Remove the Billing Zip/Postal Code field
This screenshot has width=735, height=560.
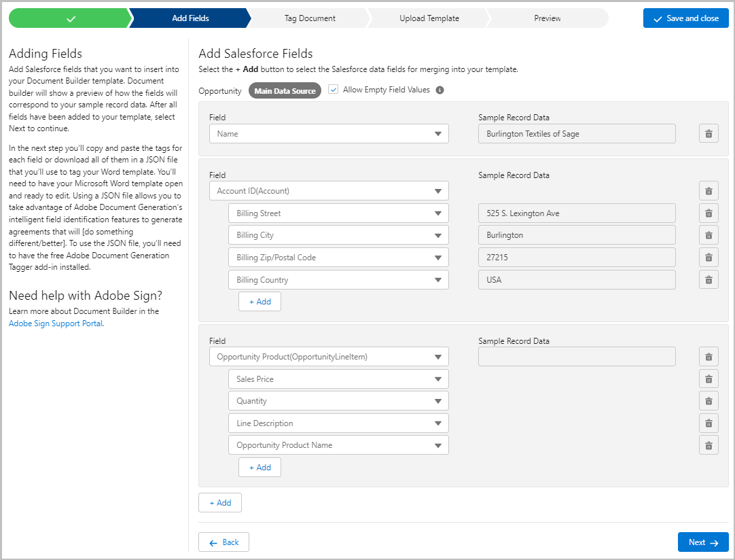(x=709, y=258)
